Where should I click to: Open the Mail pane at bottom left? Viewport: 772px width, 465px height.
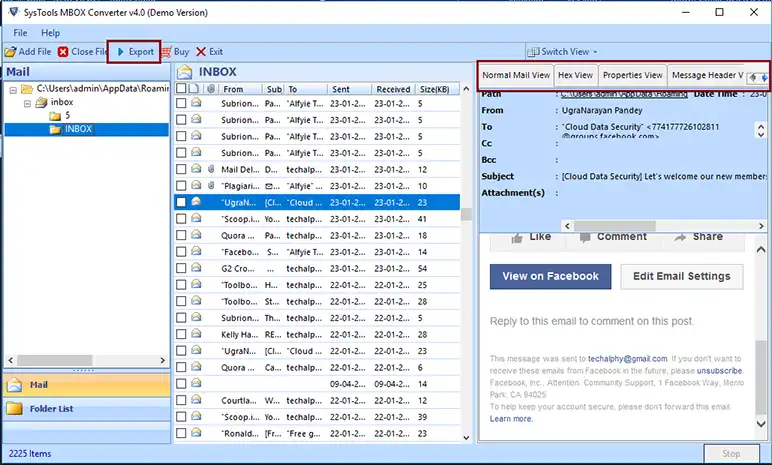(x=87, y=385)
